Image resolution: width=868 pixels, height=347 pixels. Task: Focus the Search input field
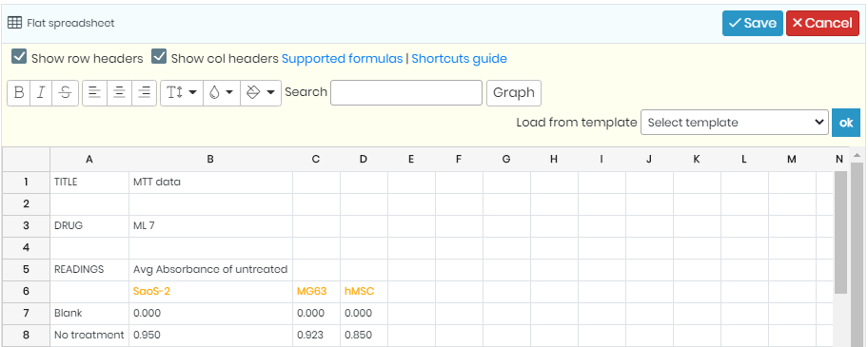(406, 93)
